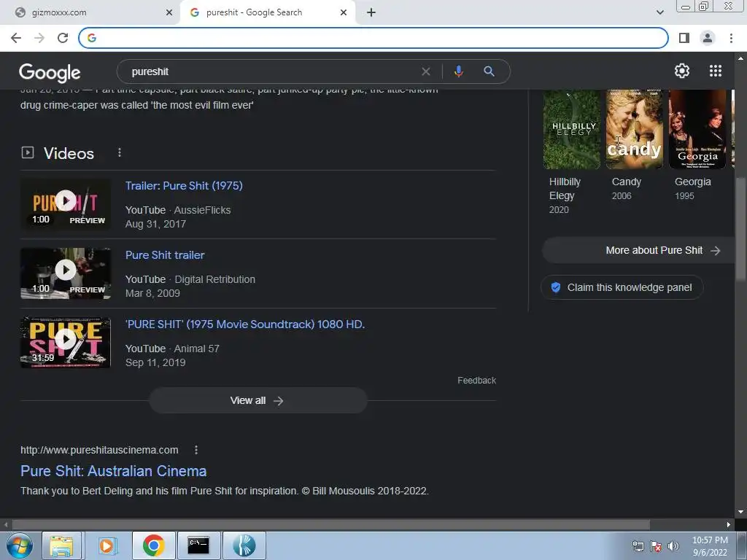The image size is (747, 560).
Task: Open the 1975 Movie Soundtrack 1080 HD link
Action: 245,324
